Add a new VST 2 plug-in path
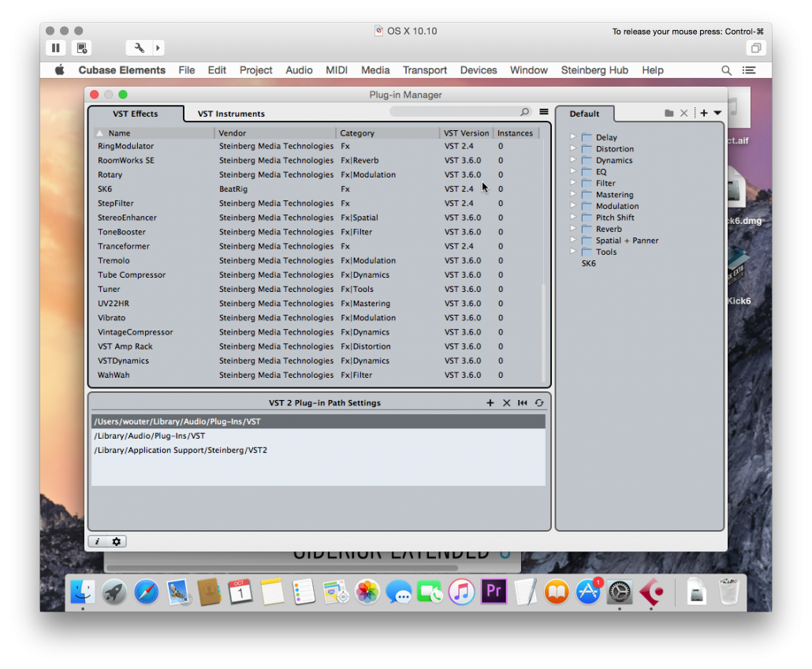Image resolution: width=812 pixels, height=669 pixels. pos(490,402)
